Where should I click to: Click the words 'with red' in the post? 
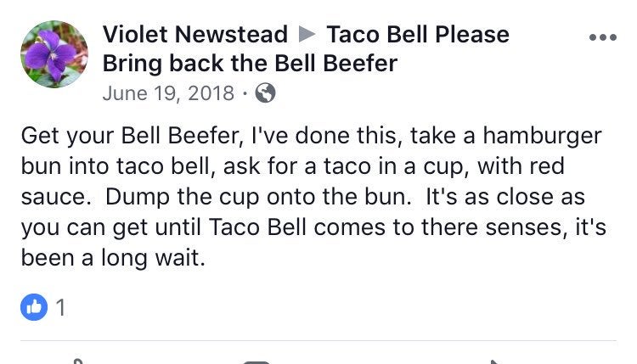click(521, 166)
